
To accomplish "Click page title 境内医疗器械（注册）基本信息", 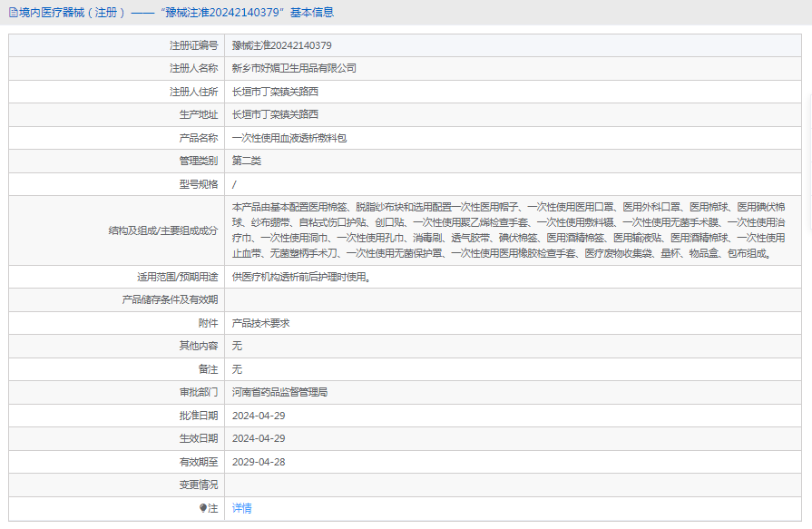I will click(176, 13).
